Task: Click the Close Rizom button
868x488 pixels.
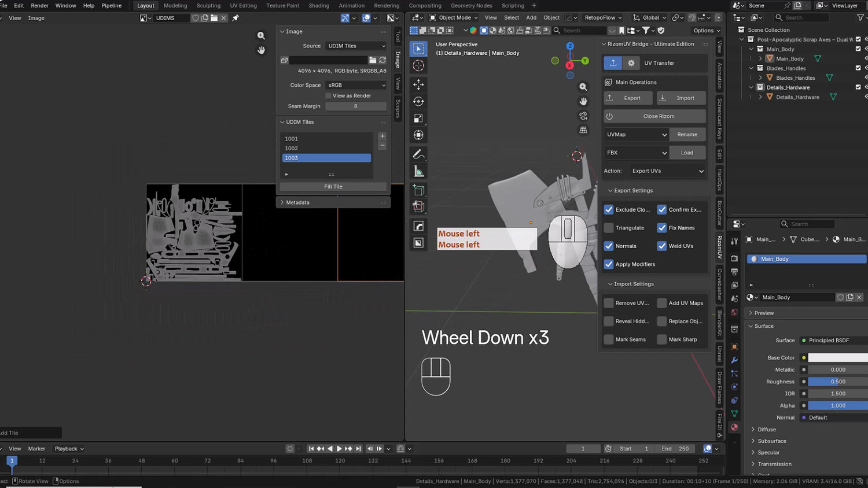Action: coord(654,116)
